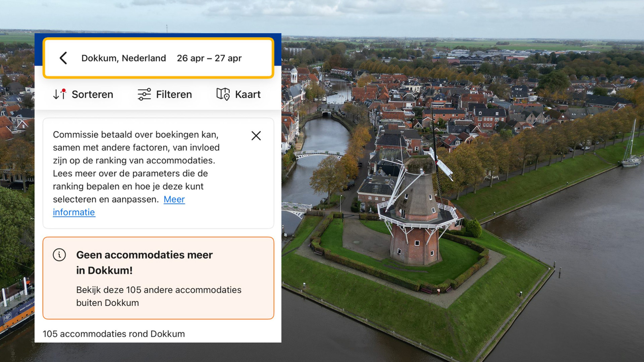The height and width of the screenshot is (362, 644).
Task: Click the back arrow in search bar
Action: click(63, 58)
